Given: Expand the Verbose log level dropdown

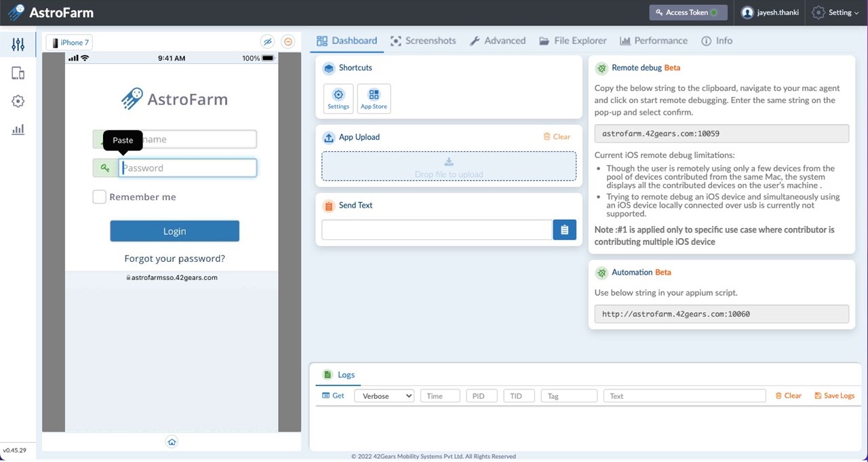Looking at the screenshot, I should point(384,396).
